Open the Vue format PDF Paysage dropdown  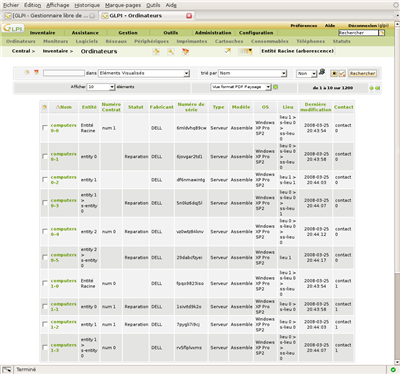point(241,87)
